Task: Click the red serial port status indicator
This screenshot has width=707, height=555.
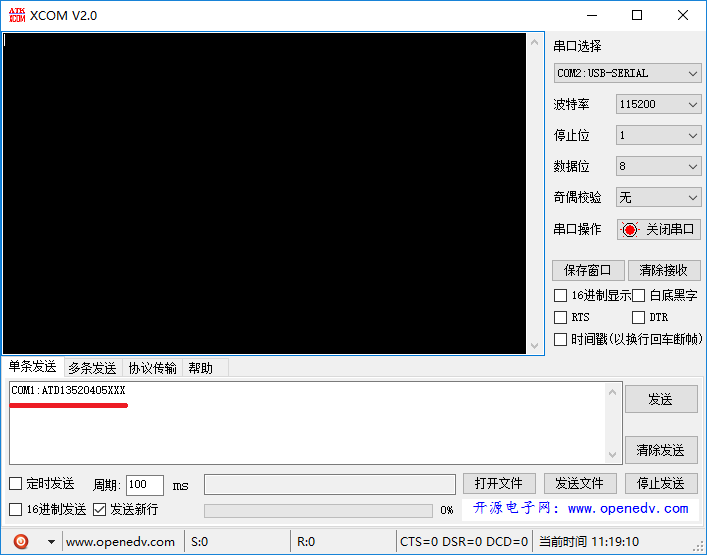Action: [630, 230]
